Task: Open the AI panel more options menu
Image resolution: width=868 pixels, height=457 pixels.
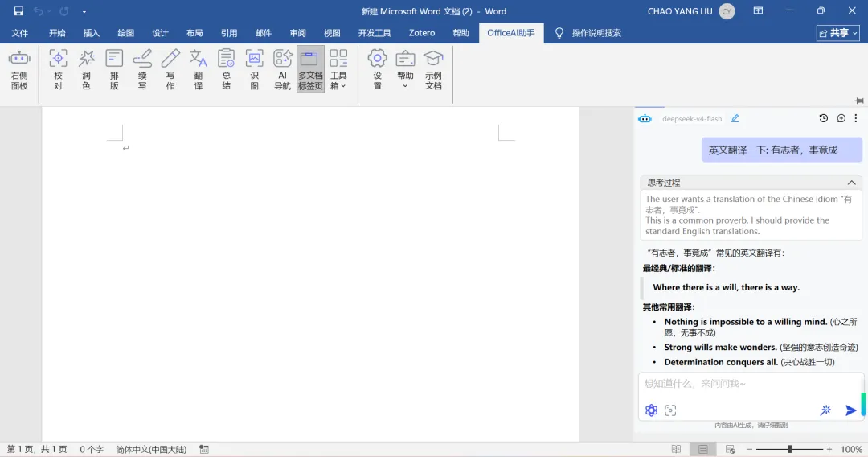Action: click(x=856, y=118)
